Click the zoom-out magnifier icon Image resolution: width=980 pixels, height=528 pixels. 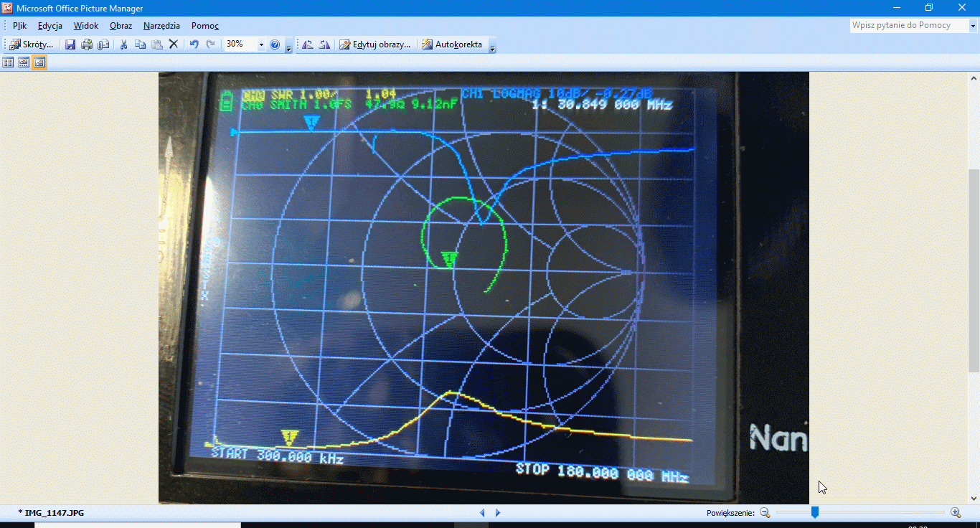tap(765, 512)
